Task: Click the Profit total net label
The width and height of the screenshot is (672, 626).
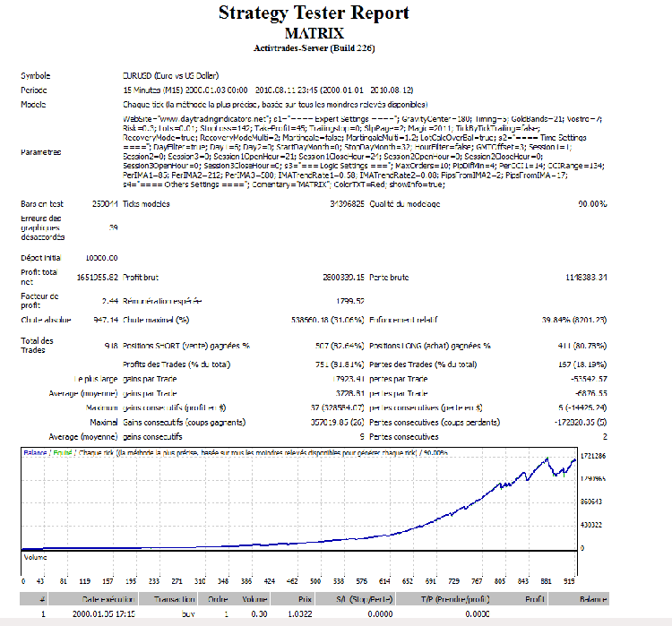Action: 39,278
